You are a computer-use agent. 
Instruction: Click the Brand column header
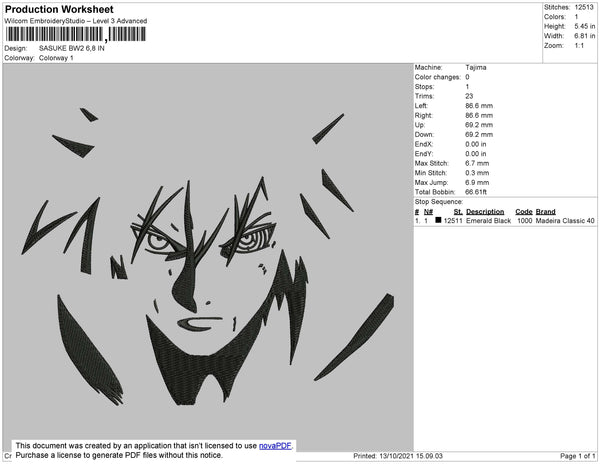545,212
